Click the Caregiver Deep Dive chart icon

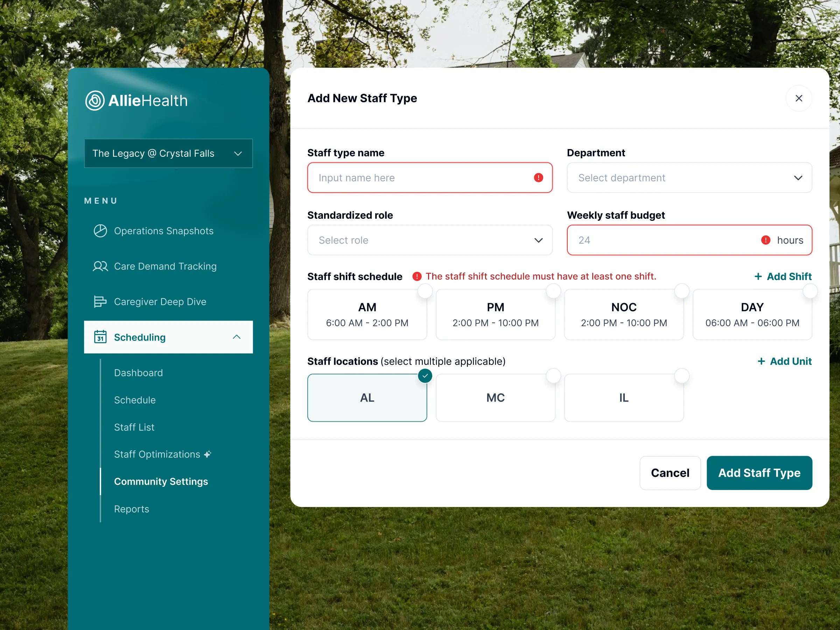100,301
